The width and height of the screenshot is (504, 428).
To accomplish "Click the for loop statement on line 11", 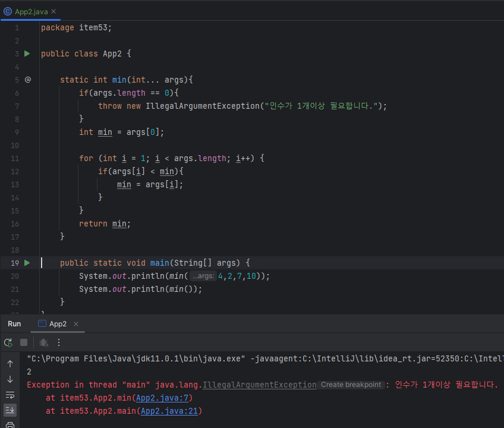I will 172,159.
